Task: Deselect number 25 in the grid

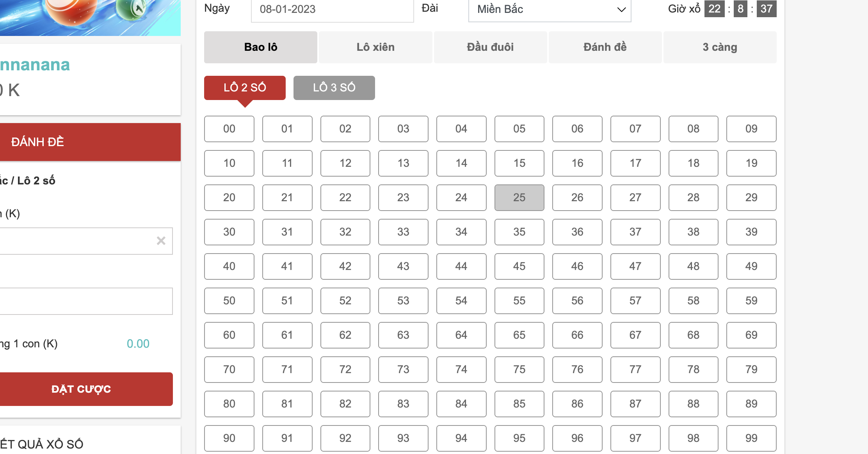Action: [519, 198]
